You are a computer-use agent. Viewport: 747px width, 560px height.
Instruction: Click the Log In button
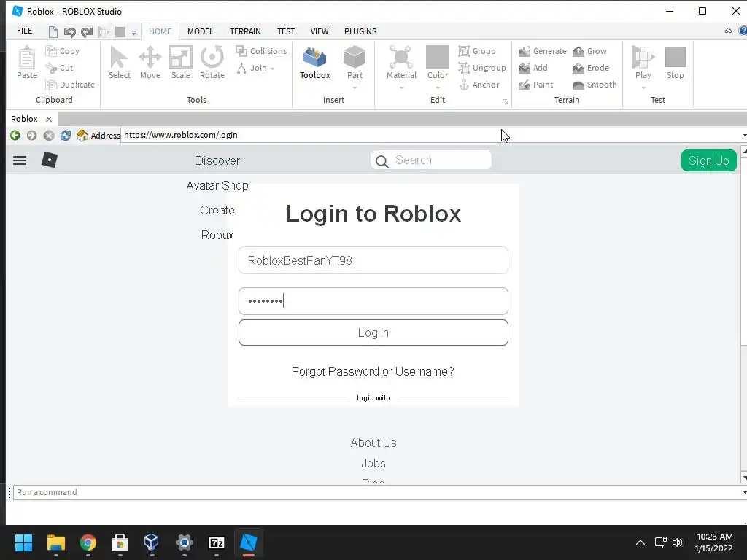click(373, 332)
